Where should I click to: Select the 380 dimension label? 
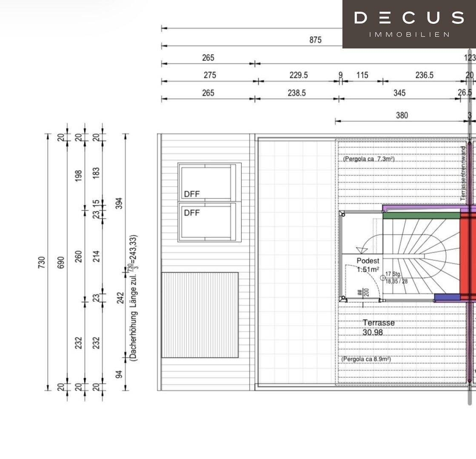[x=402, y=115]
